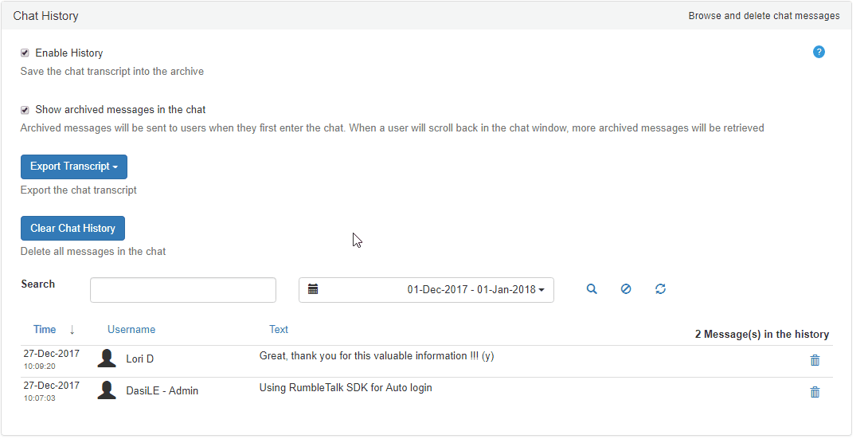Click the blue help question mark icon
The width and height of the screenshot is (868, 439).
819,52
